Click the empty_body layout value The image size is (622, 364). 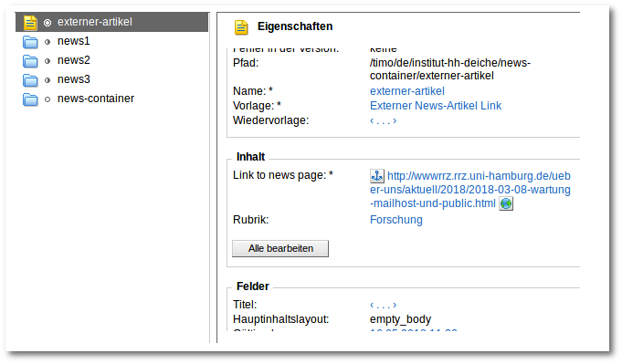coord(400,319)
